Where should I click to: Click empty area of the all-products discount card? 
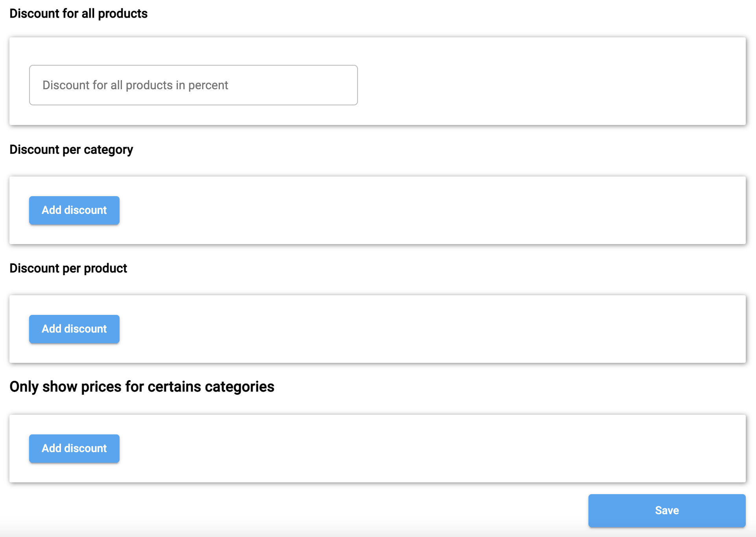(x=551, y=83)
